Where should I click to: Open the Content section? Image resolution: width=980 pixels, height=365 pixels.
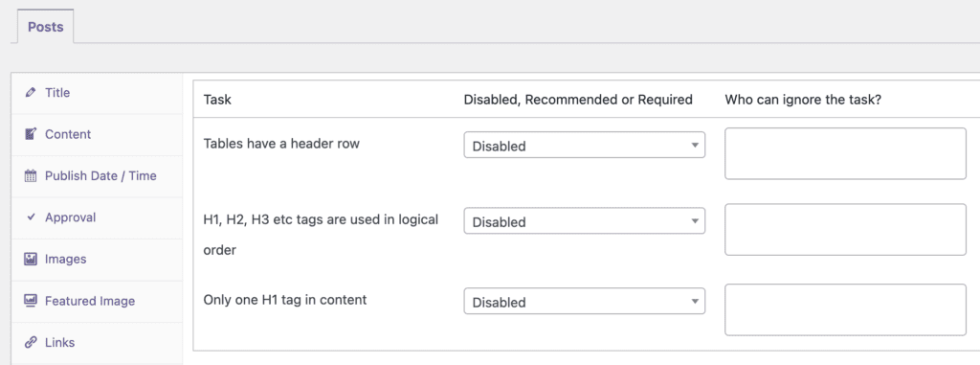coord(97,135)
